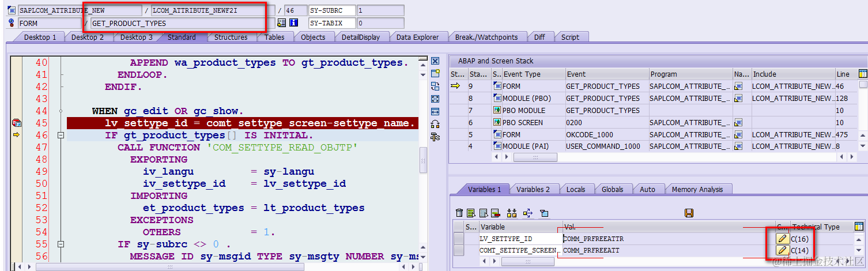Click the Program column header in stack

click(690, 74)
